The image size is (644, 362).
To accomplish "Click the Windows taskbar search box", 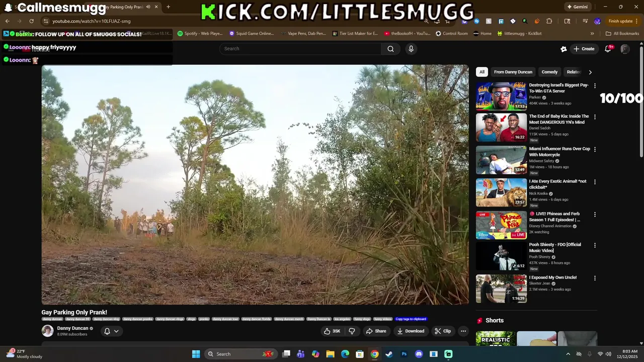I will pyautogui.click(x=240, y=354).
